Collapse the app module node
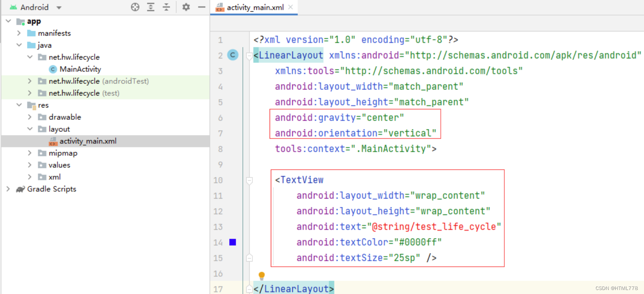Viewport: 644px width, 294px height. point(8,21)
